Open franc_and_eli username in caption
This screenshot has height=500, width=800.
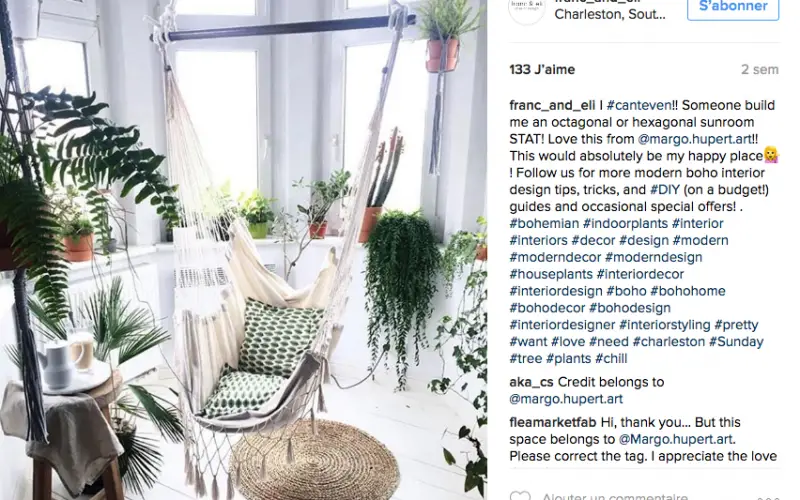(x=552, y=105)
